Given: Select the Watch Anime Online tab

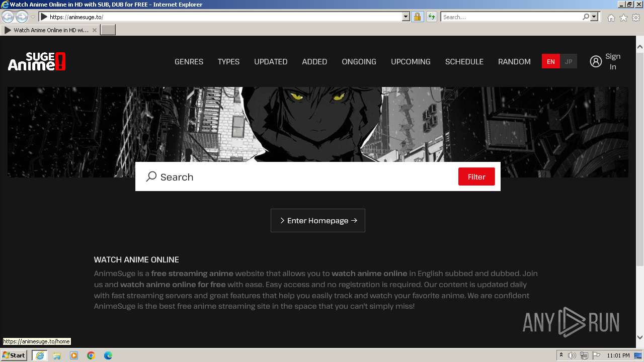Looking at the screenshot, I should (50, 30).
